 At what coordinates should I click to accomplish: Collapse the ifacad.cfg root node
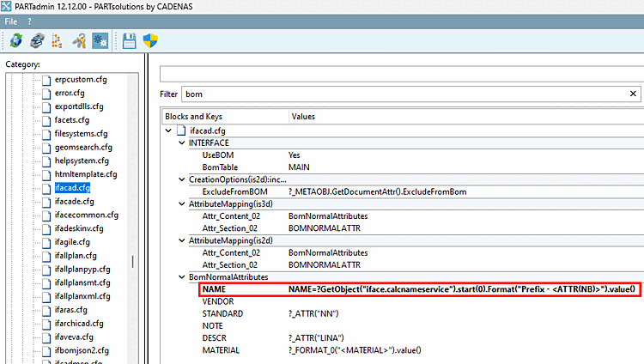[168, 130]
